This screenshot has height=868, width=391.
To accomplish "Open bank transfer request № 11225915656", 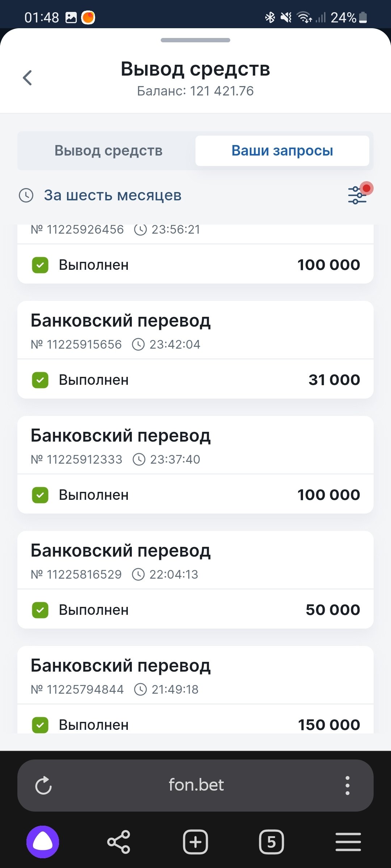I will pyautogui.click(x=195, y=330).
